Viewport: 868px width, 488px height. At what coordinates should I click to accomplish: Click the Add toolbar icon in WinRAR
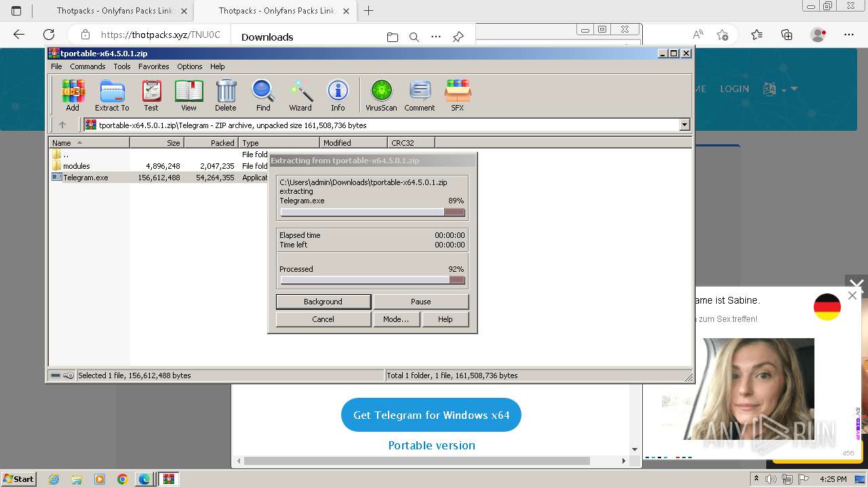[73, 95]
